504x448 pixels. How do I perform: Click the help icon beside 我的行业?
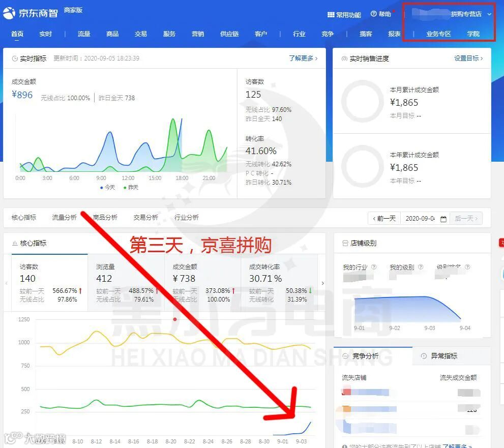pyautogui.click(x=374, y=267)
